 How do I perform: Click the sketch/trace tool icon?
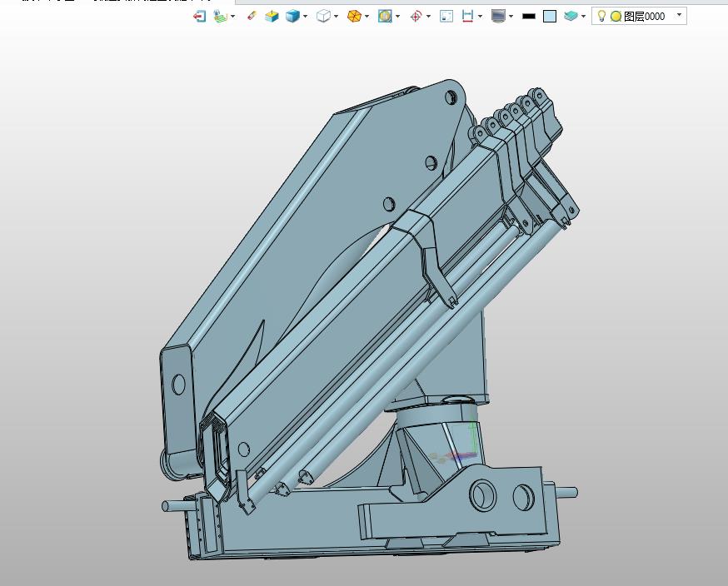pyautogui.click(x=221, y=17)
